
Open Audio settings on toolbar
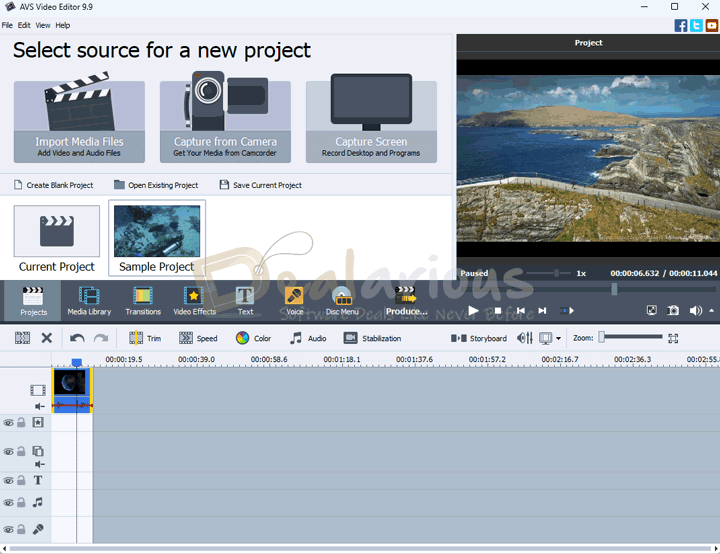click(308, 339)
